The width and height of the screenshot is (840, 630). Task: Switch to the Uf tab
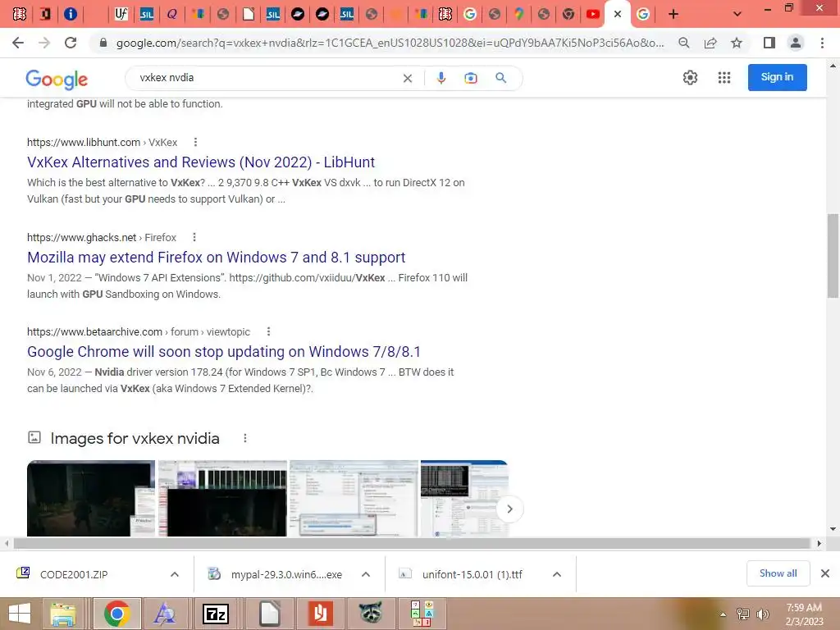[x=121, y=14]
